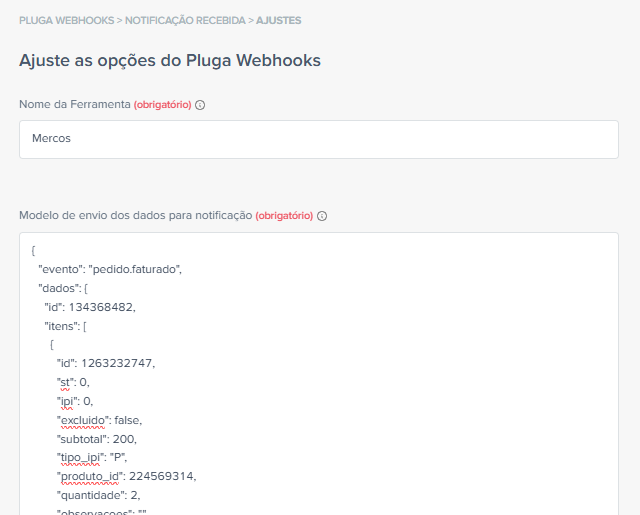Viewport: 640px width, 515px height.
Task: Place cursor on "subtotal": 200 line
Action: (x=97, y=439)
